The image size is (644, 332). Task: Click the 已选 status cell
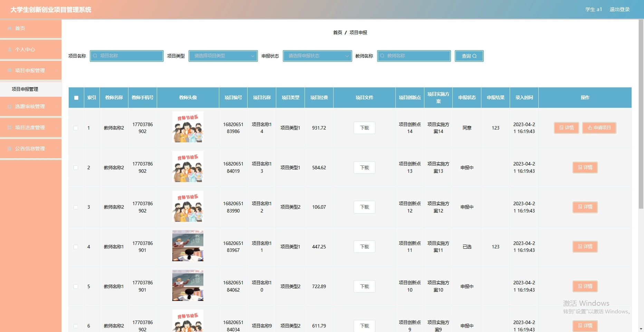coord(467,247)
